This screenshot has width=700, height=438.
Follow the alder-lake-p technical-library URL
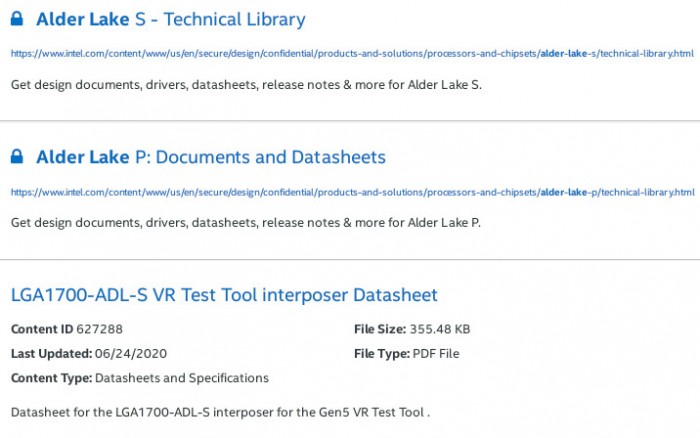[353, 192]
